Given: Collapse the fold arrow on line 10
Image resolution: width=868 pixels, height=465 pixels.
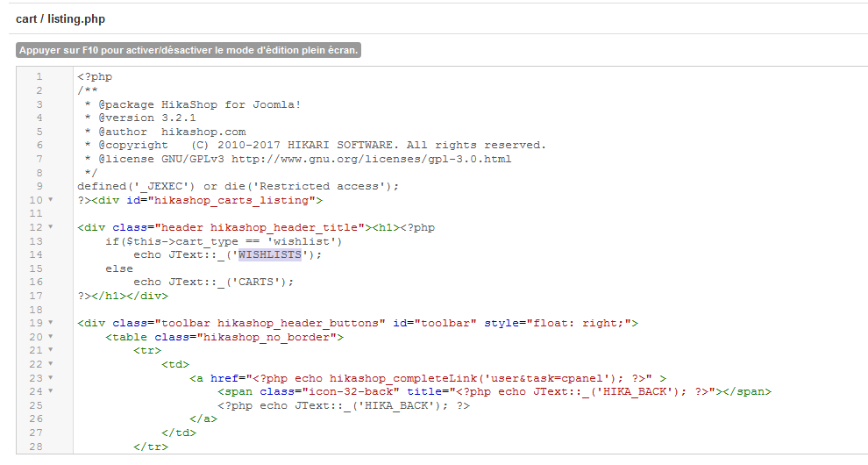Looking at the screenshot, I should (x=50, y=200).
